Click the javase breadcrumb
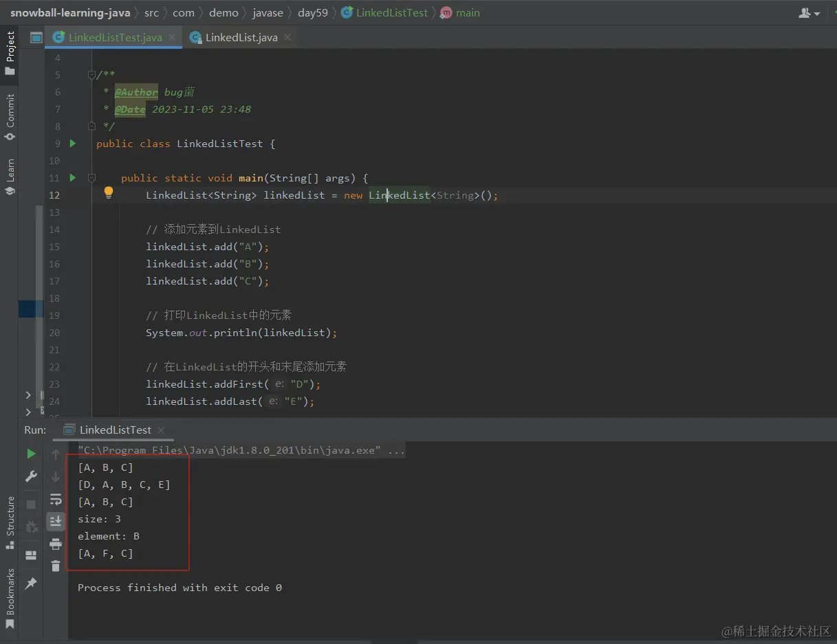 click(x=268, y=13)
